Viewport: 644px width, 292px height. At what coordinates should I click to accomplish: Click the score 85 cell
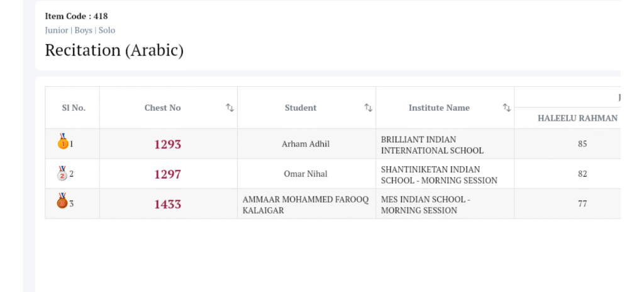(582, 144)
